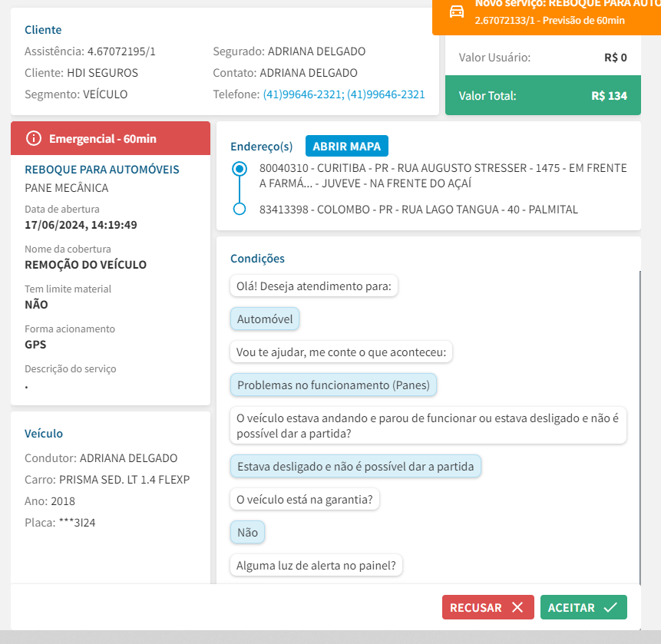661x644 pixels.
Task: Click the Valor Total R$ 134 bar
Action: coord(543,95)
